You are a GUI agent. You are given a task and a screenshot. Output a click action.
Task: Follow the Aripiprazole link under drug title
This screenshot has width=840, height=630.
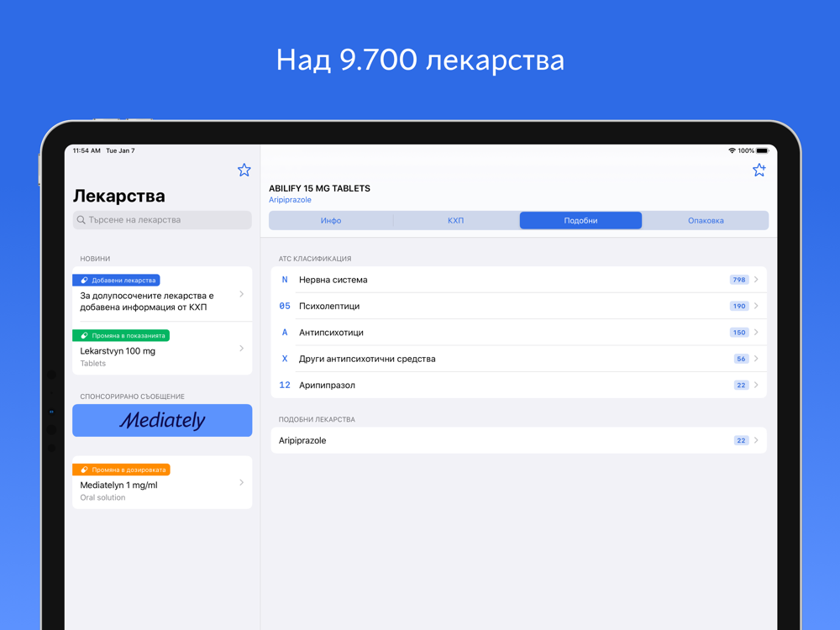290,200
